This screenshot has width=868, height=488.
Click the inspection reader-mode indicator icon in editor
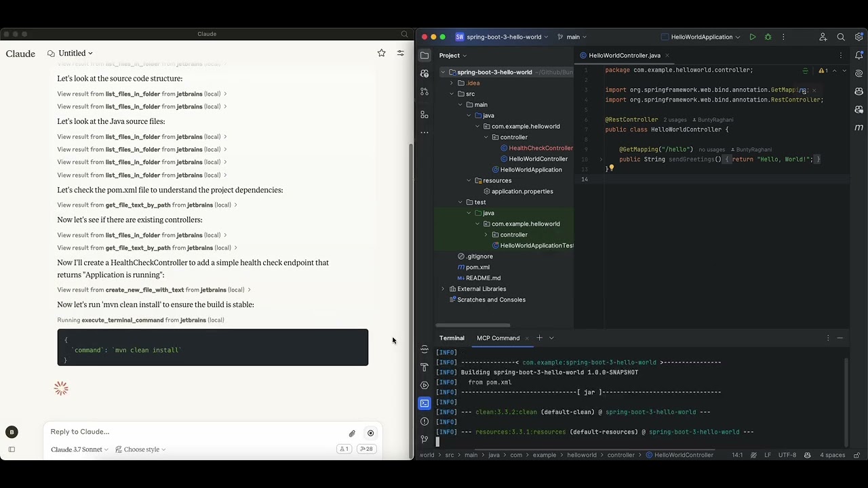(805, 70)
